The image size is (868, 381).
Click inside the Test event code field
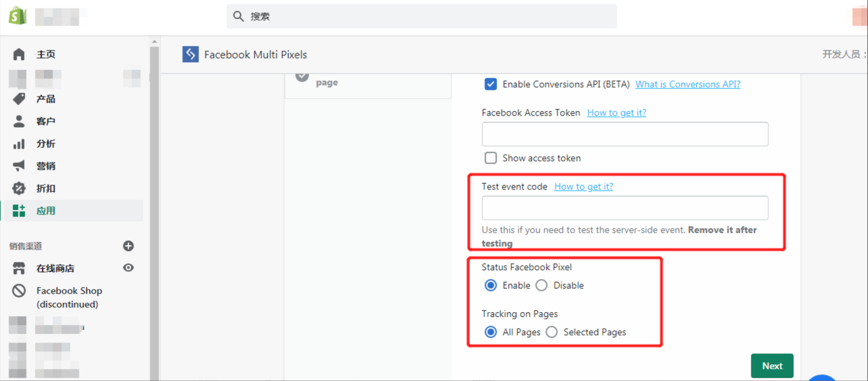[x=624, y=208]
